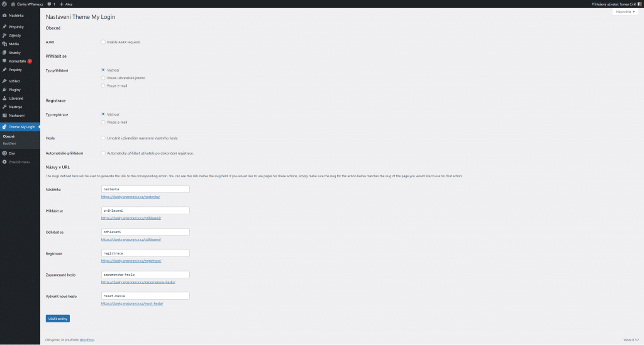Click the Registrace slug input field
The height and width of the screenshot is (345, 644).
pos(145,253)
